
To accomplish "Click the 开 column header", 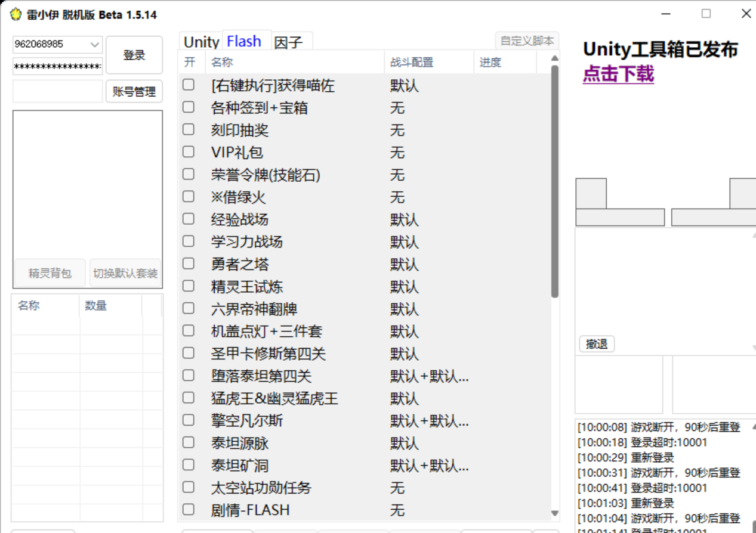I will [192, 62].
